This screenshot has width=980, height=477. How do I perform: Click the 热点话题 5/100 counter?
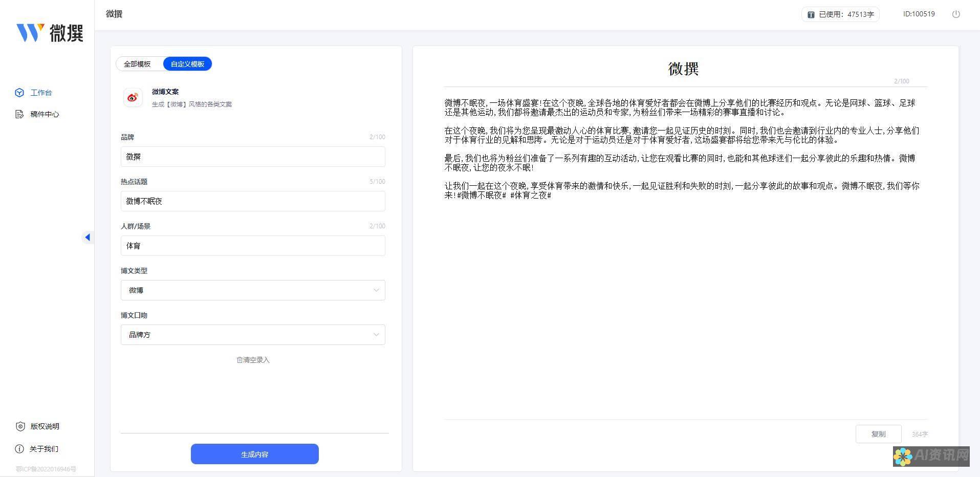[377, 182]
